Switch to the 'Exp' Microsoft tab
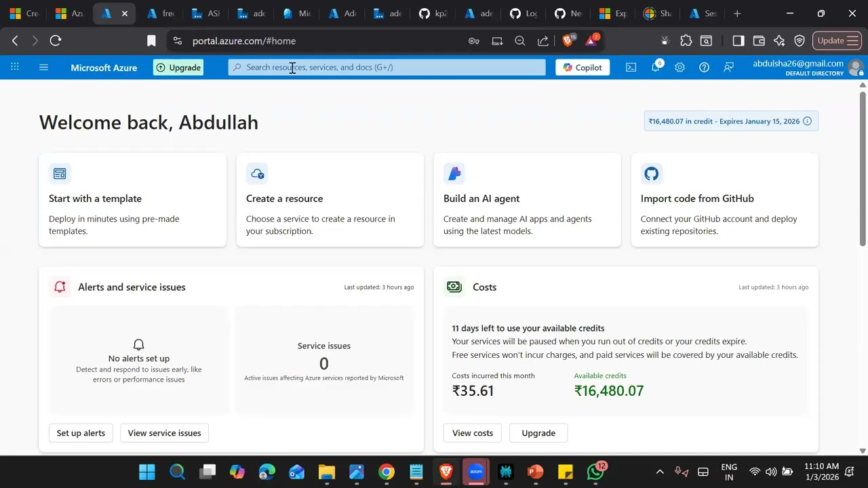868x488 pixels. (614, 14)
